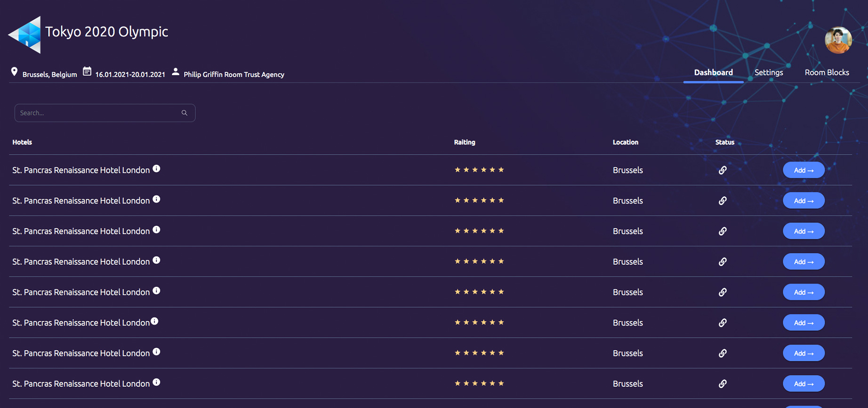Click Philip Griffin Room Trust Agency text
Screen dimensions: 868x408
point(234,74)
